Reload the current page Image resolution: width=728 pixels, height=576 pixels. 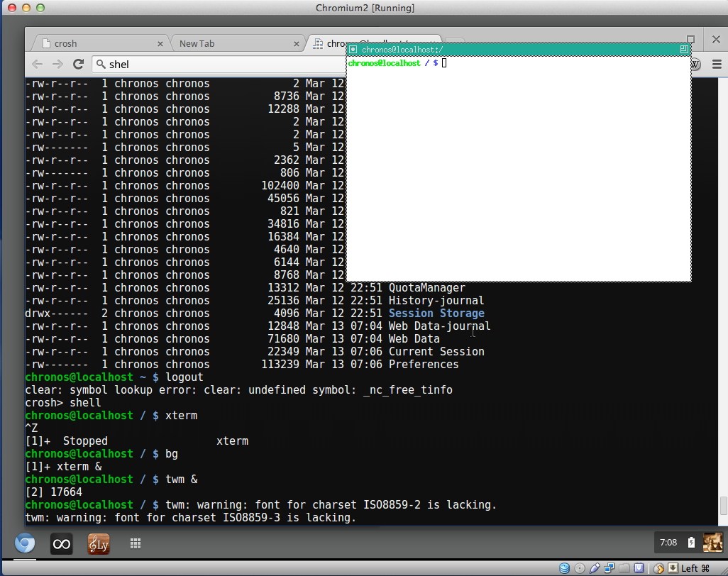(x=79, y=64)
